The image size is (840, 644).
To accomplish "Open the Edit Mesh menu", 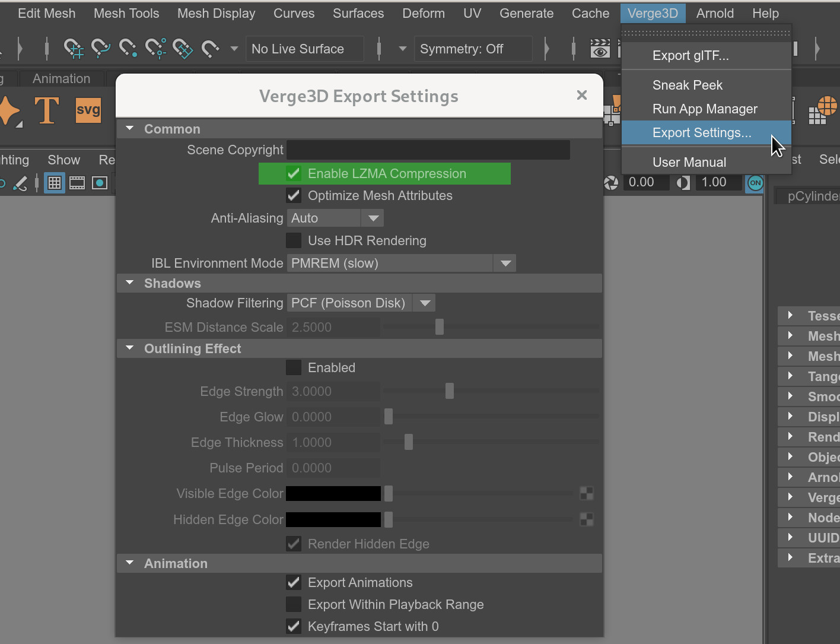I will (46, 13).
